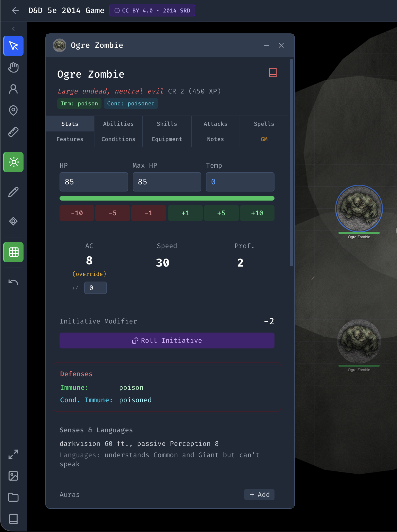Open the book compendium sidebar icon
This screenshot has height=532, width=397.
click(x=13, y=519)
